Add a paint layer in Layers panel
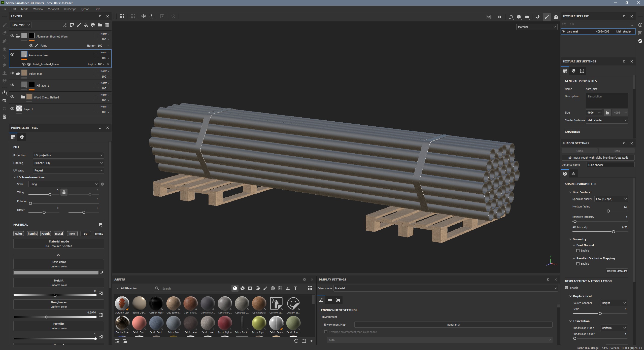The height and width of the screenshot is (350, 644). (79, 25)
